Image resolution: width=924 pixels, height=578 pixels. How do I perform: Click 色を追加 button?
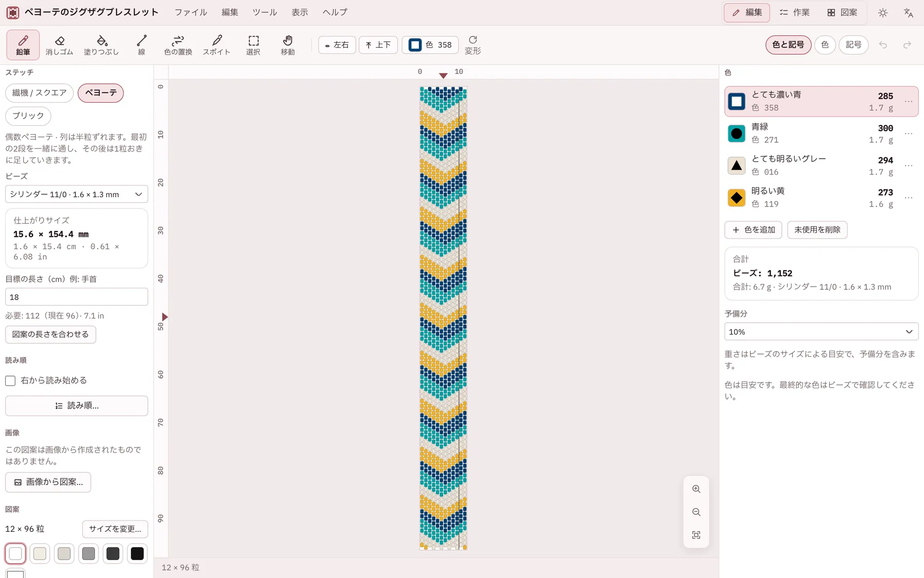pyautogui.click(x=753, y=230)
